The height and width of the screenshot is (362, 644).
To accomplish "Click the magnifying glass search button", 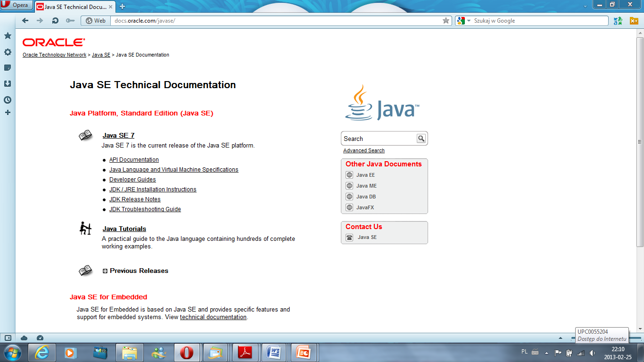I will pyautogui.click(x=421, y=138).
